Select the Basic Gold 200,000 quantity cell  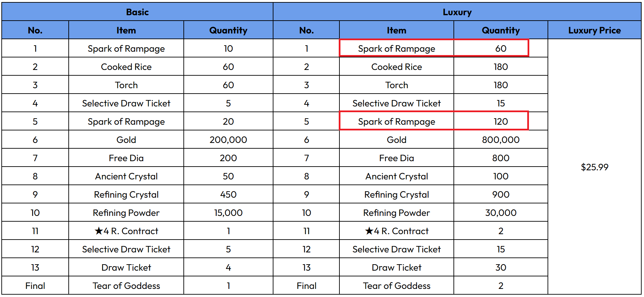point(228,140)
